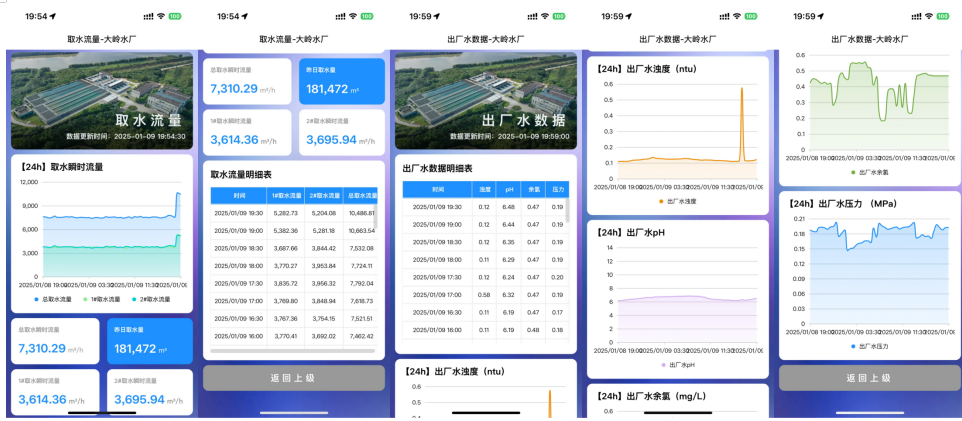
Task: Click the 余氯 column header in 出厂水数据明细表
Action: (534, 189)
